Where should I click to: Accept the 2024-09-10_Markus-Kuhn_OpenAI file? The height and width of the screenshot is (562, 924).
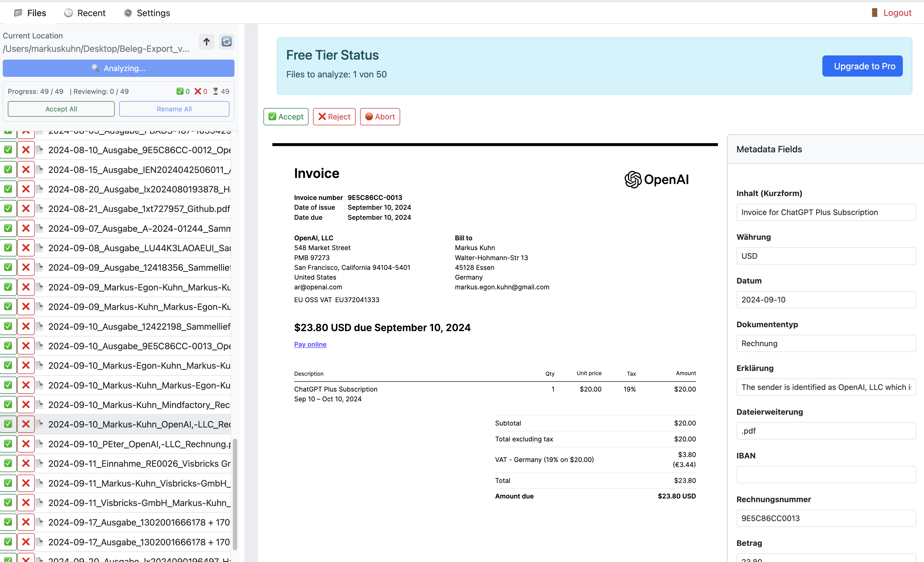[x=8, y=424]
